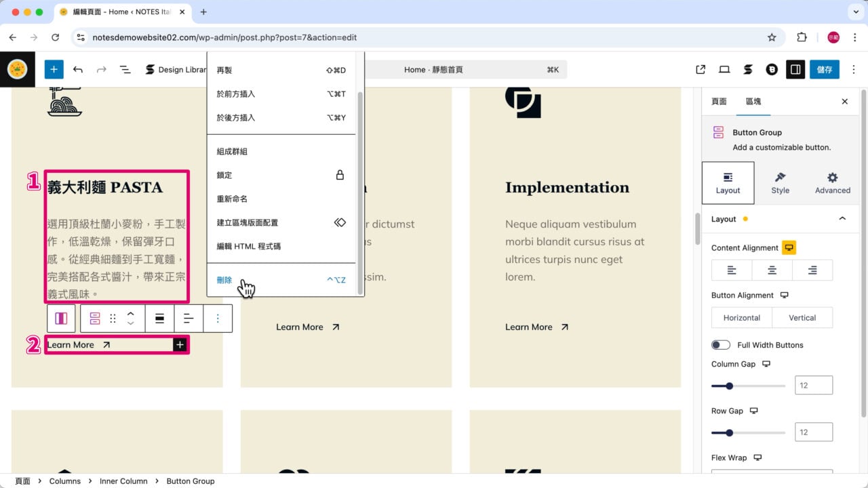The image size is (868, 488).
Task: Select 刪除 in the context menu
Action: click(224, 279)
